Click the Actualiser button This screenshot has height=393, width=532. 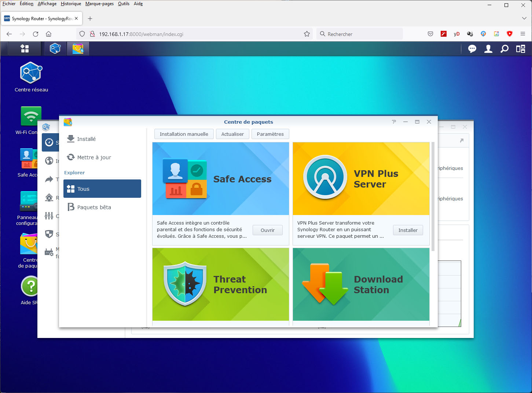coord(232,134)
